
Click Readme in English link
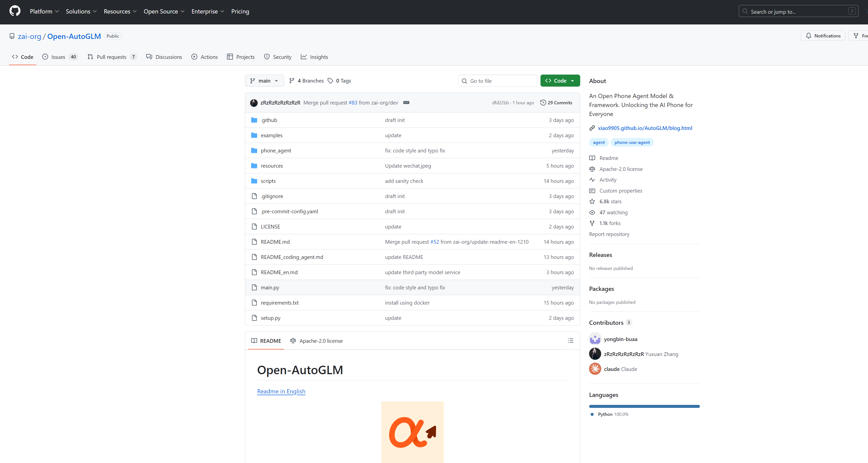281,391
